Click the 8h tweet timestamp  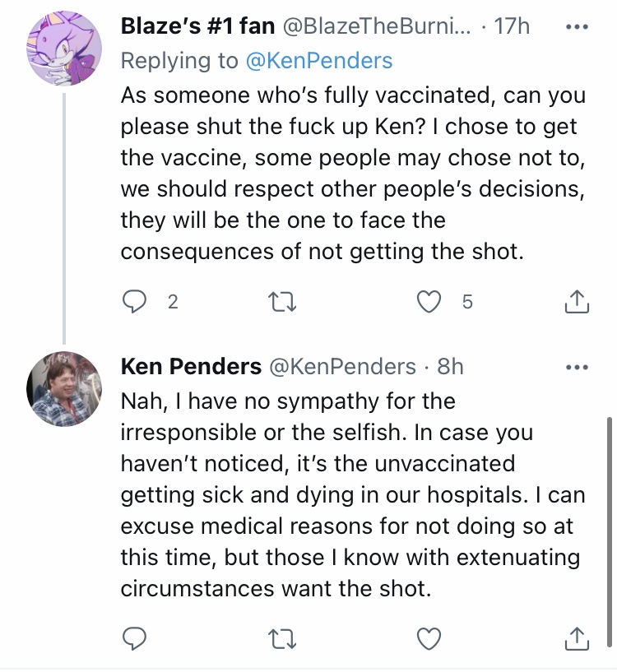click(x=450, y=367)
